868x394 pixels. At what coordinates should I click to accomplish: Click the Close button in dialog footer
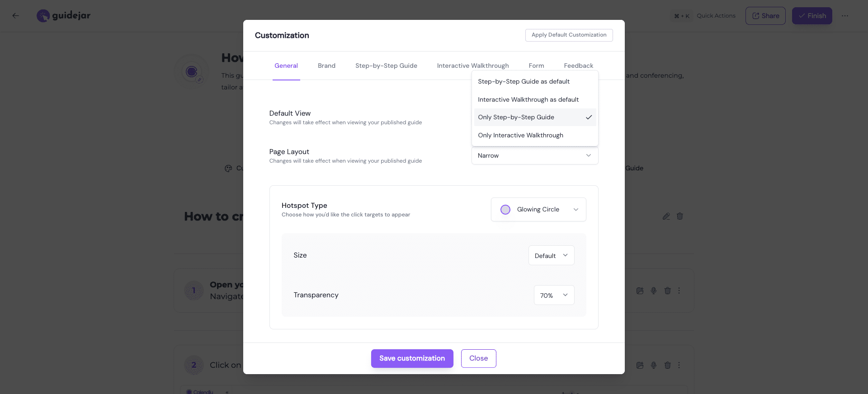478,358
